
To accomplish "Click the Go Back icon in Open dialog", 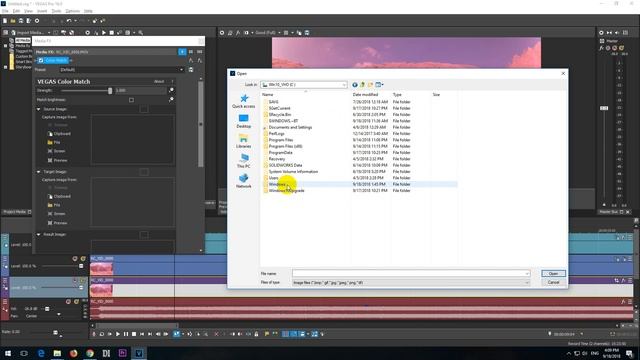I will (355, 85).
